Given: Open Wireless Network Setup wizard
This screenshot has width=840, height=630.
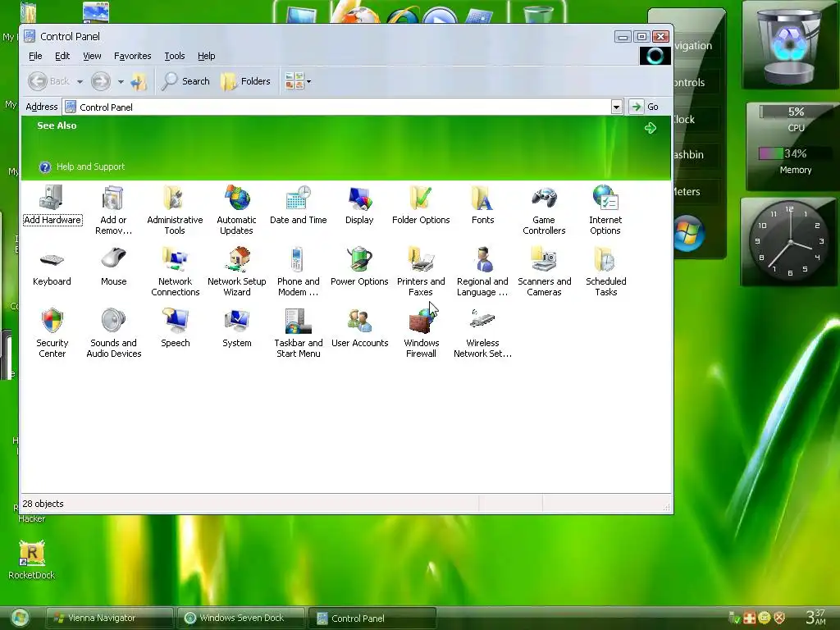Looking at the screenshot, I should click(482, 333).
